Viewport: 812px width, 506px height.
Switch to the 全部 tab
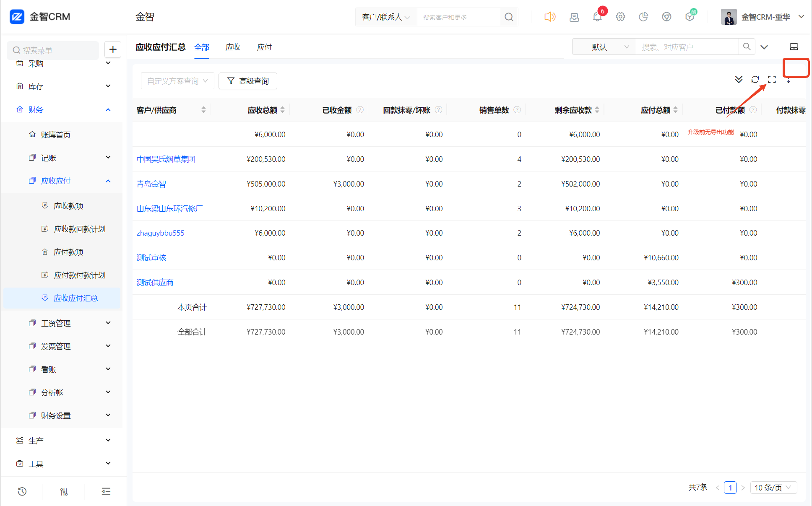point(202,47)
